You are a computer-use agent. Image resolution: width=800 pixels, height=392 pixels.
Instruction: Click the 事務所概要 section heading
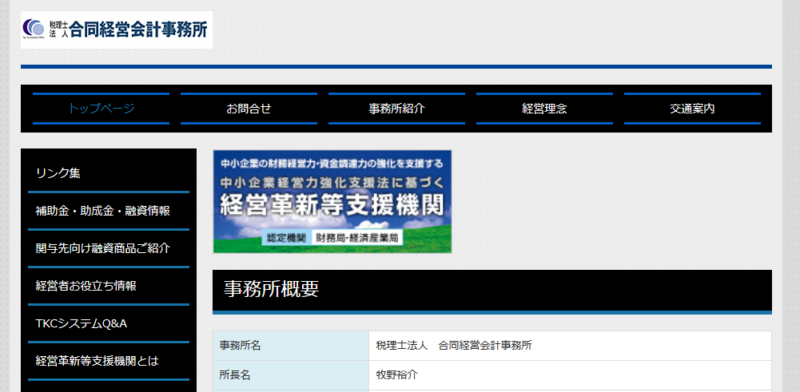(492, 289)
